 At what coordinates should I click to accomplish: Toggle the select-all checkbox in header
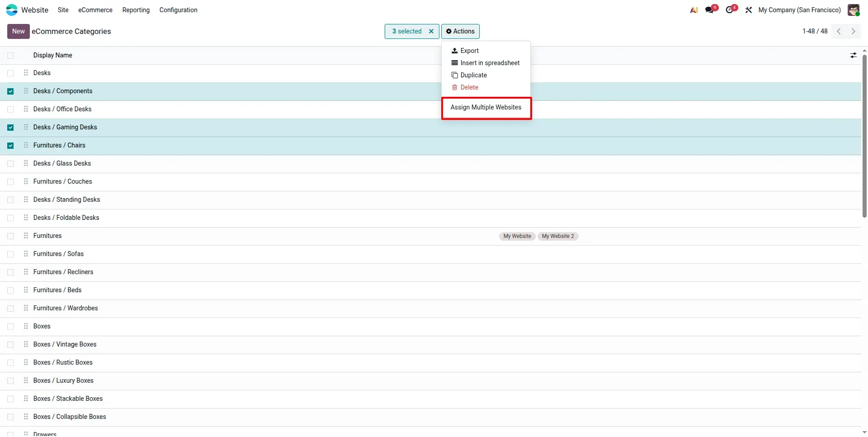[10, 55]
